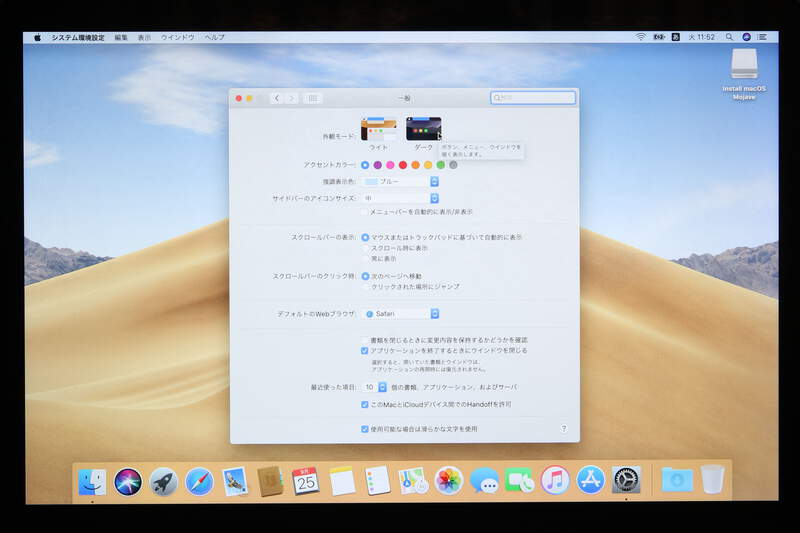
Task: Open 編集 menu
Action: 121,37
